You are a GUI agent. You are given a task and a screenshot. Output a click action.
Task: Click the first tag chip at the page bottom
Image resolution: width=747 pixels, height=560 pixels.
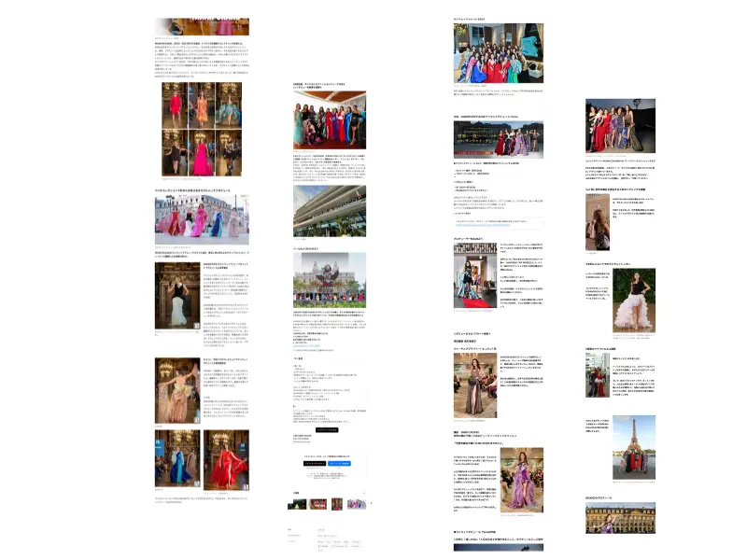click(x=320, y=541)
